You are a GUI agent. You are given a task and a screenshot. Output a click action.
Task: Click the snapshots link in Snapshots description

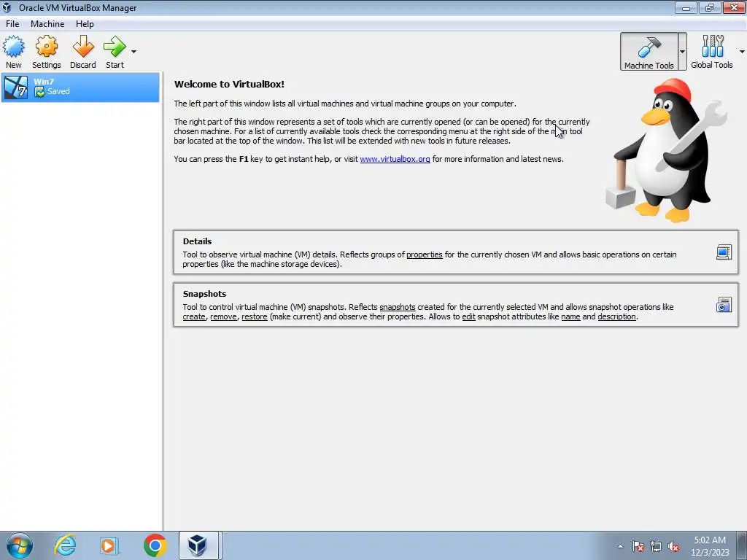click(398, 307)
